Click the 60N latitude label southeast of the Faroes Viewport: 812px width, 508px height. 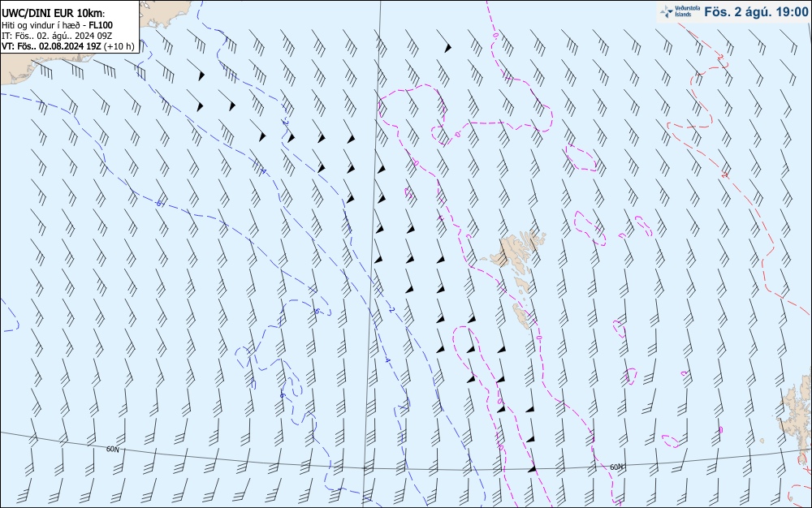click(x=616, y=467)
